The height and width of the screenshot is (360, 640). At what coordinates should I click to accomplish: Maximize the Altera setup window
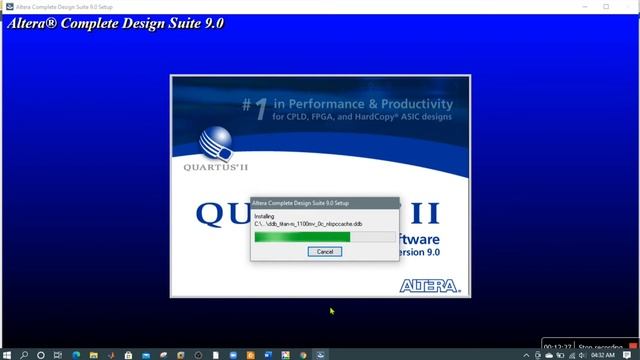point(606,7)
